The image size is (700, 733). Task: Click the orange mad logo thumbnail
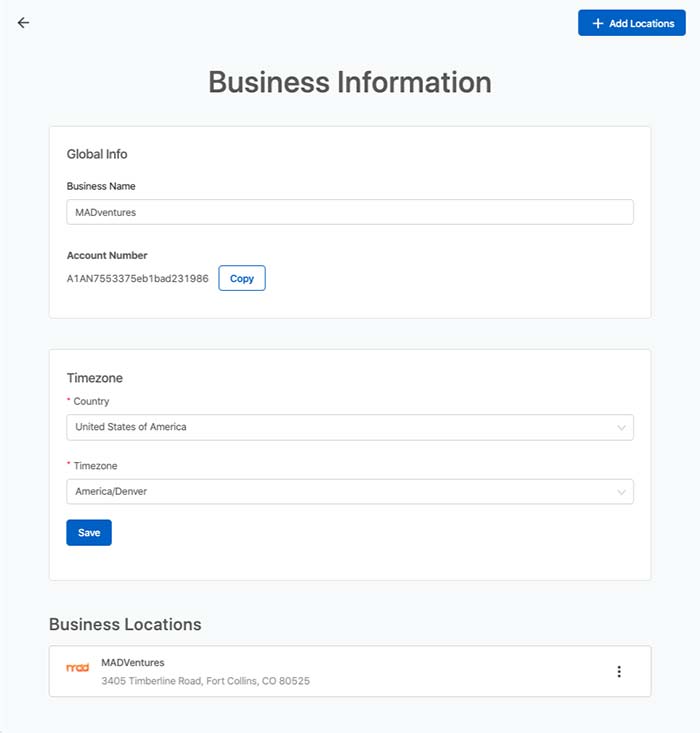pos(78,668)
